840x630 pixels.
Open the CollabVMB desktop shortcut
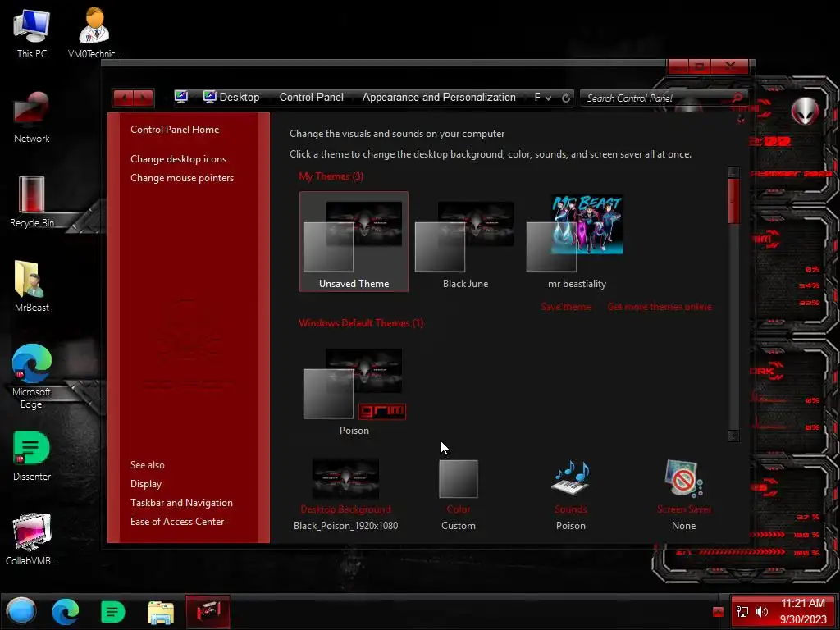point(32,539)
